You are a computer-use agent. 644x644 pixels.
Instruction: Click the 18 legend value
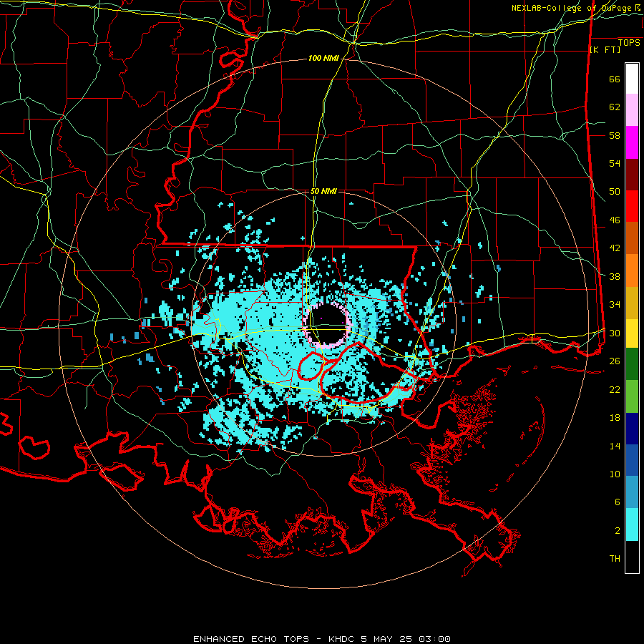tap(615, 418)
